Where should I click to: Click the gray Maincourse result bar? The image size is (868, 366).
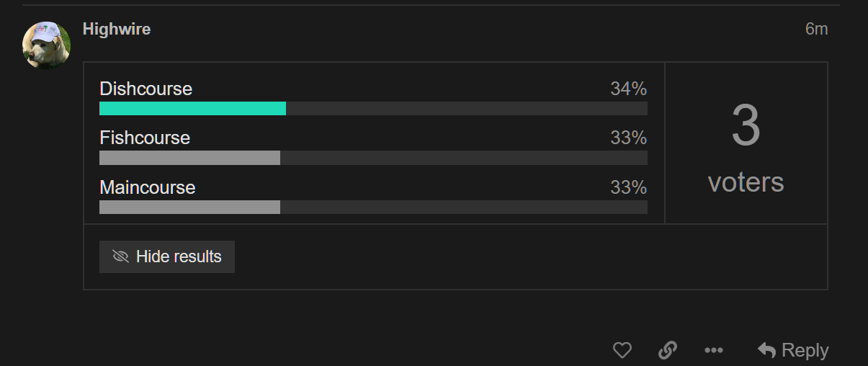tap(189, 207)
